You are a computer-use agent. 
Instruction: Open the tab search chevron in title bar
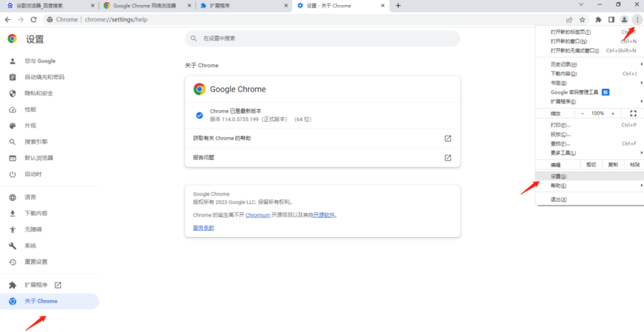[x=581, y=5]
